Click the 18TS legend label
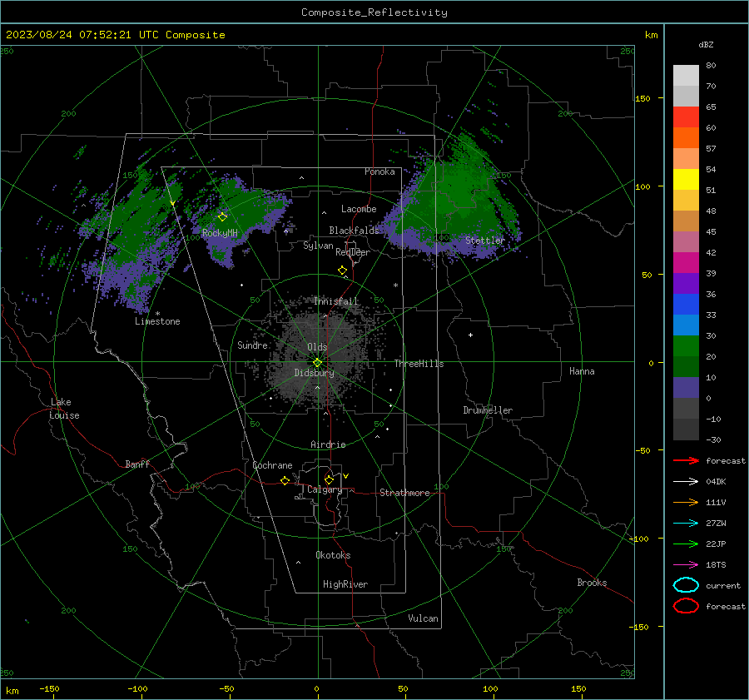The height and width of the screenshot is (700, 749). tap(716, 565)
